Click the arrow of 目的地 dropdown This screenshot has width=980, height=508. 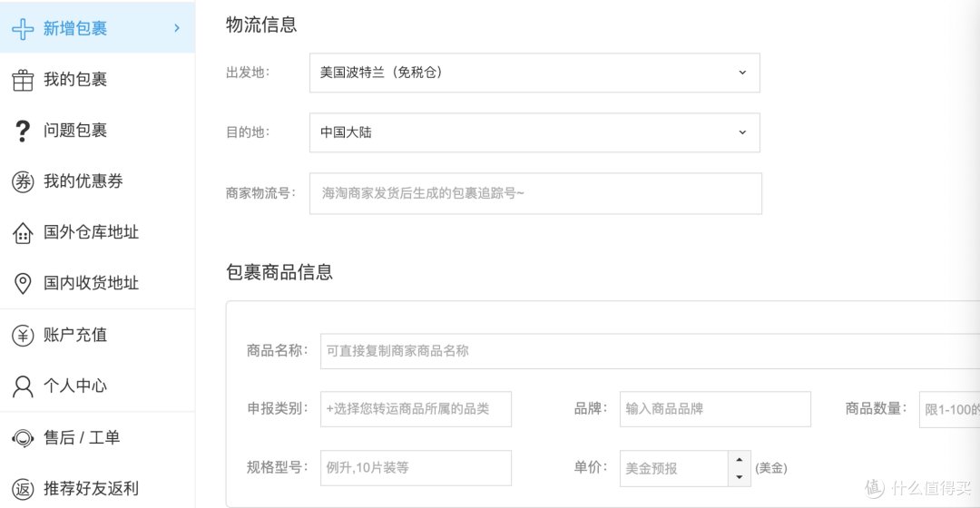pyautogui.click(x=742, y=132)
